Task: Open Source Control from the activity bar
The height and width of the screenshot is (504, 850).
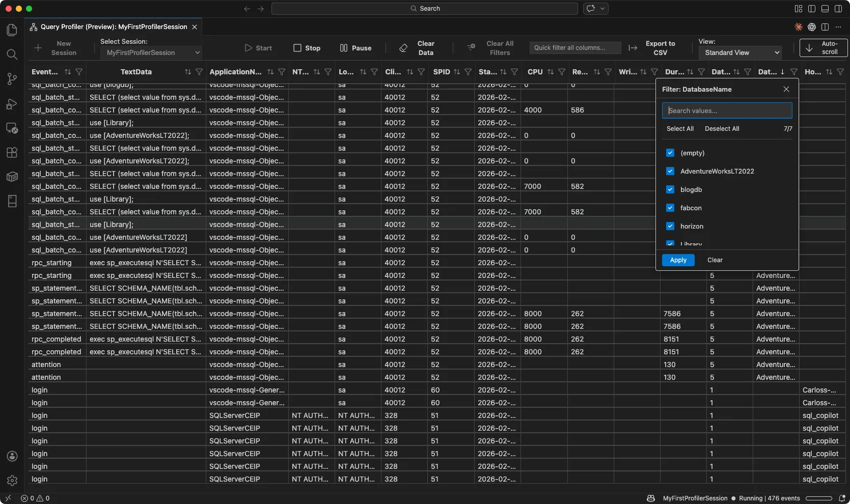Action: (x=12, y=79)
